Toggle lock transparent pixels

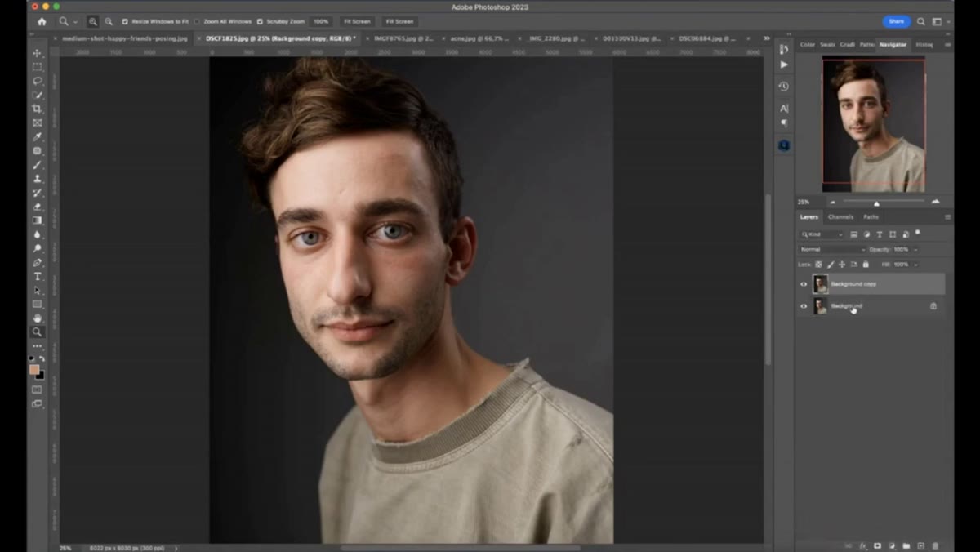point(818,265)
